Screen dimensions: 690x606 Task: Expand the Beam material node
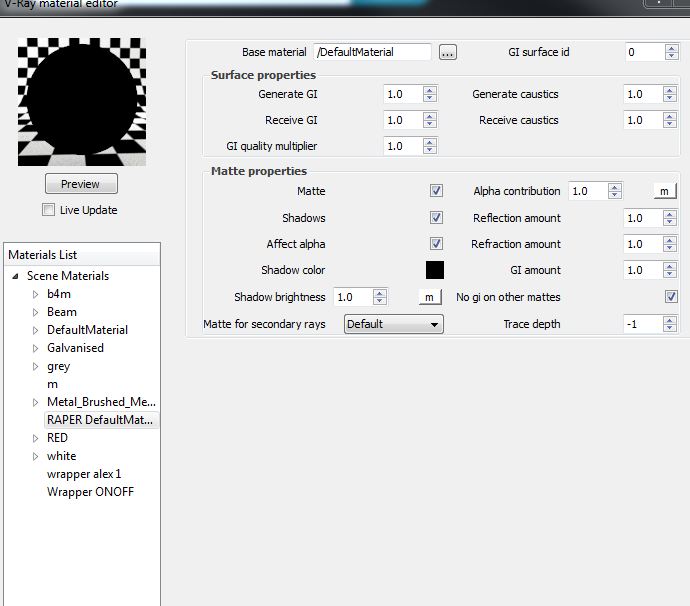[x=36, y=312]
